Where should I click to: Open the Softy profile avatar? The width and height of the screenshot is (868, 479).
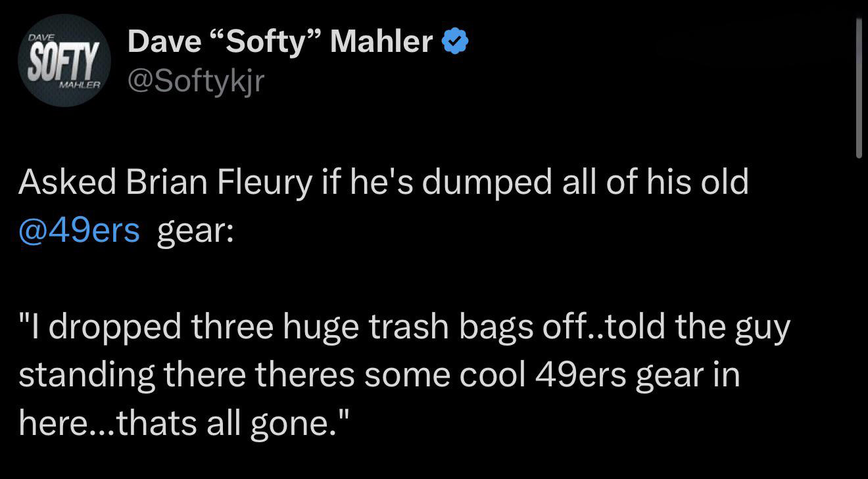[64, 60]
